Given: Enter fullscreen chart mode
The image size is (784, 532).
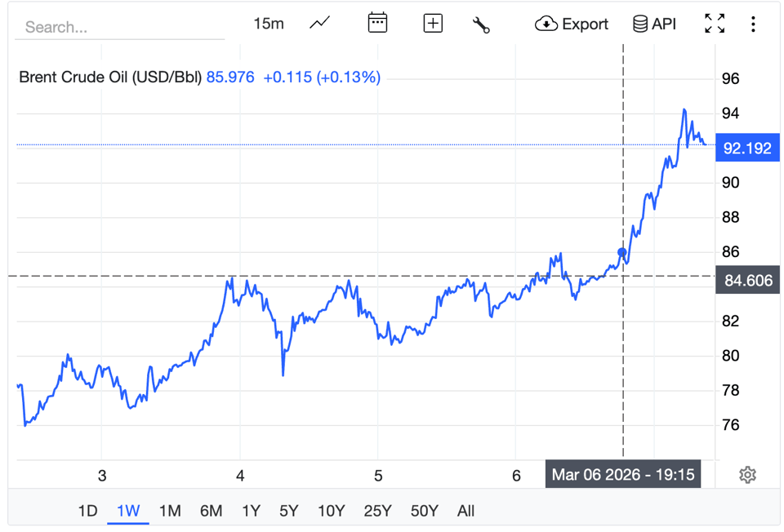Looking at the screenshot, I should tap(715, 24).
